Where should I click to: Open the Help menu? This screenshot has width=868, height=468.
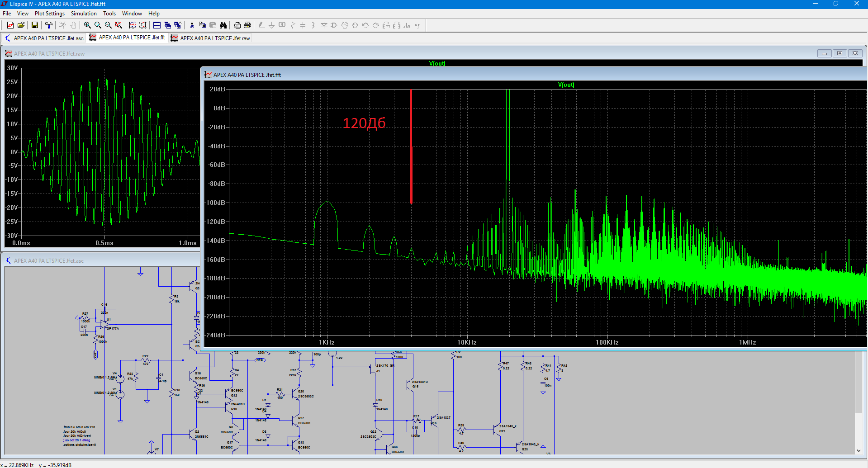(154, 14)
